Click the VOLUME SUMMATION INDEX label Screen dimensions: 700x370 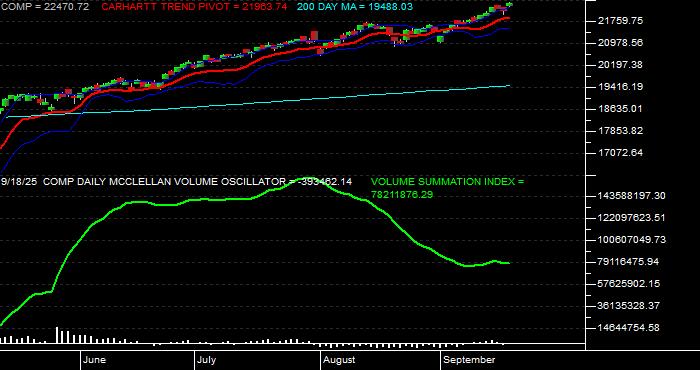447,182
